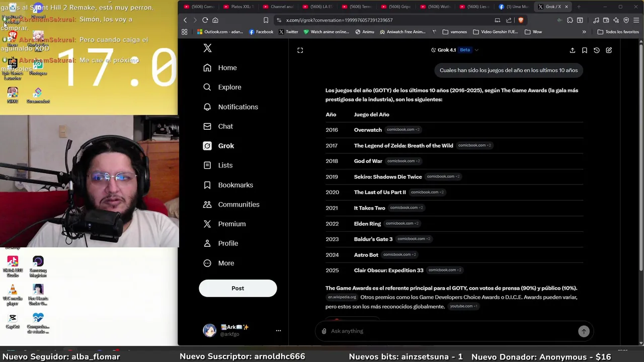
Task: Start a new Grok chat
Action: 609,50
